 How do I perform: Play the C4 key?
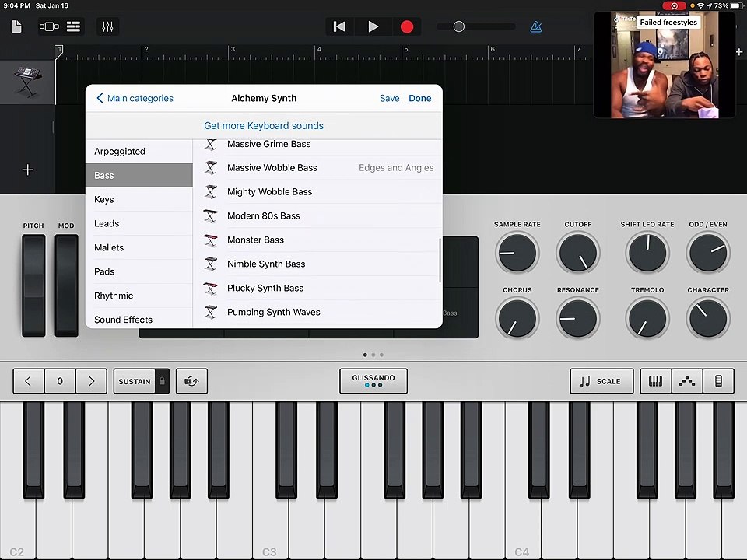(x=523, y=529)
